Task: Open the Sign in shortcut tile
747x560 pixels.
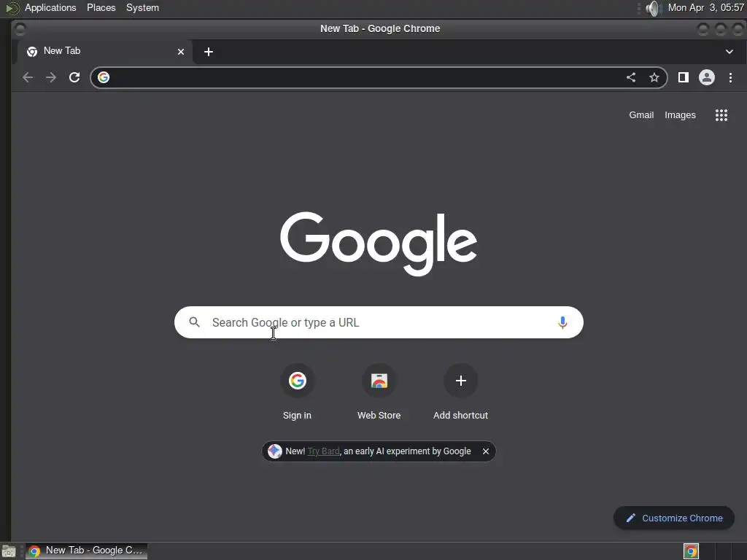Action: point(297,392)
